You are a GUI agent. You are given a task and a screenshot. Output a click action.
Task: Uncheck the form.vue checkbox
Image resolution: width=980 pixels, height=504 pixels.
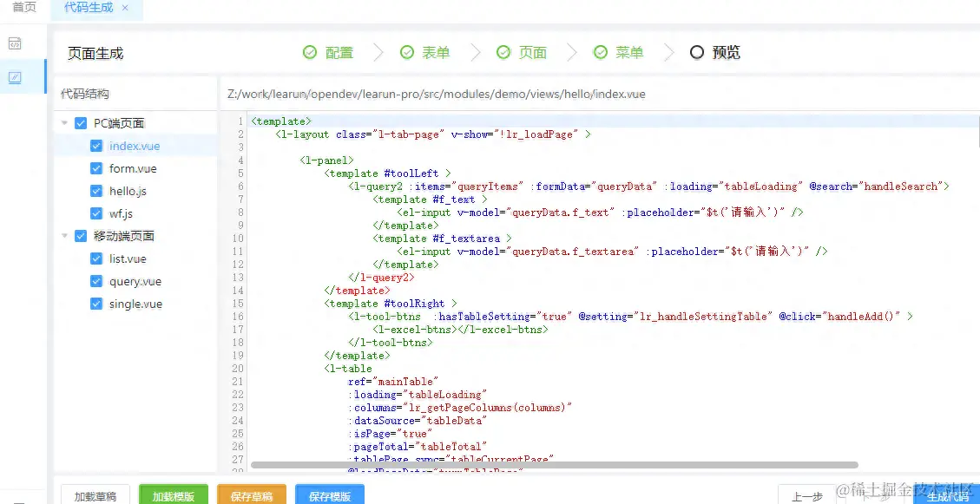pos(96,168)
